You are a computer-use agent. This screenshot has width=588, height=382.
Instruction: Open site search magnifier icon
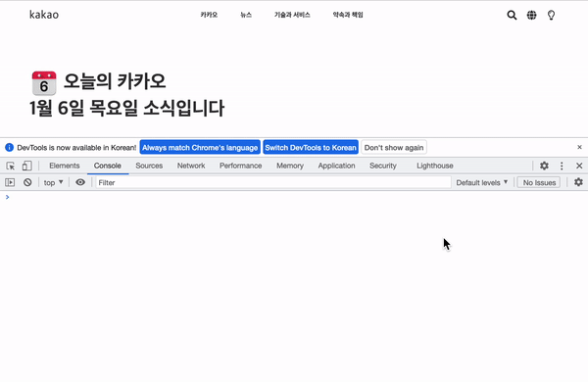click(512, 15)
